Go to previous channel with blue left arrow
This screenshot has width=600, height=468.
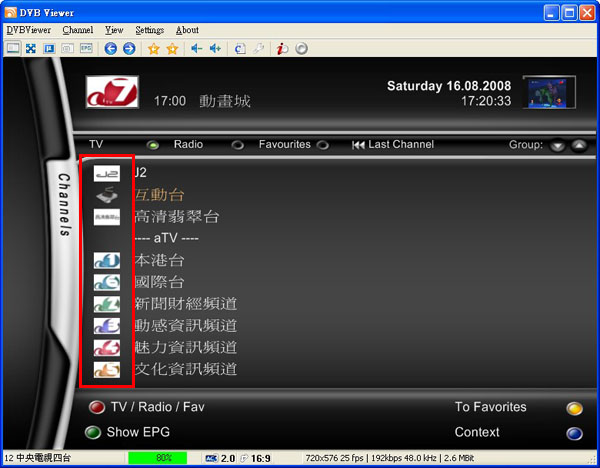(111, 48)
